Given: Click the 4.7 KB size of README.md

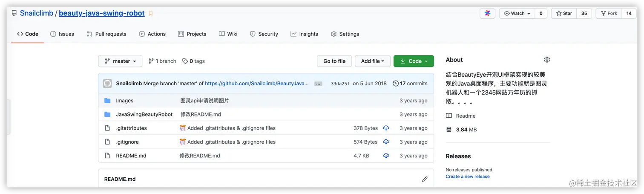Looking at the screenshot, I should coord(361,156).
